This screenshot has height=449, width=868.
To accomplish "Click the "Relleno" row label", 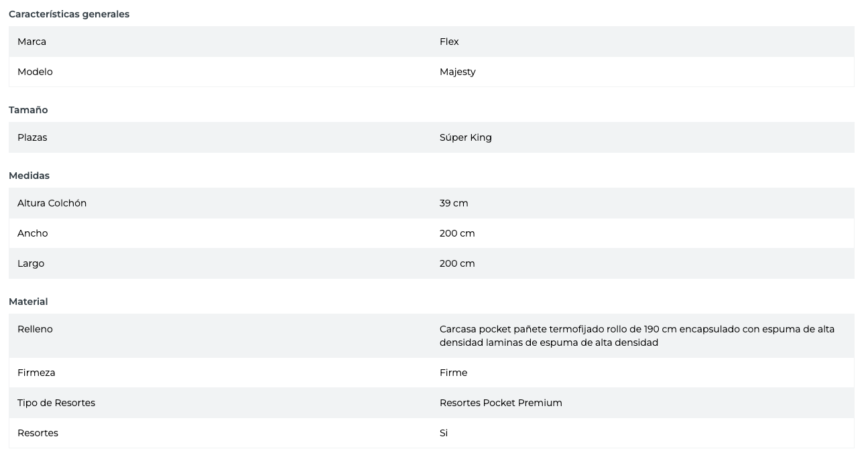I will 35,329.
